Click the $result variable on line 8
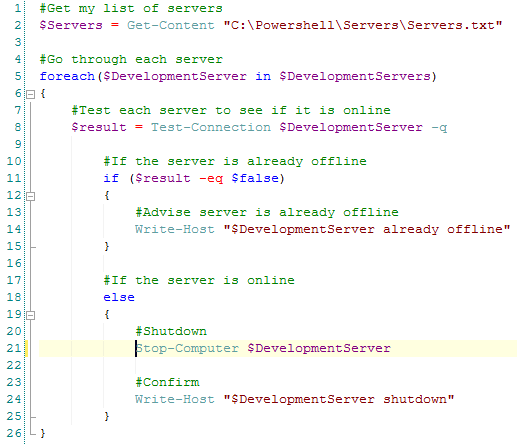This screenshot has height=445, width=517. tap(99, 127)
